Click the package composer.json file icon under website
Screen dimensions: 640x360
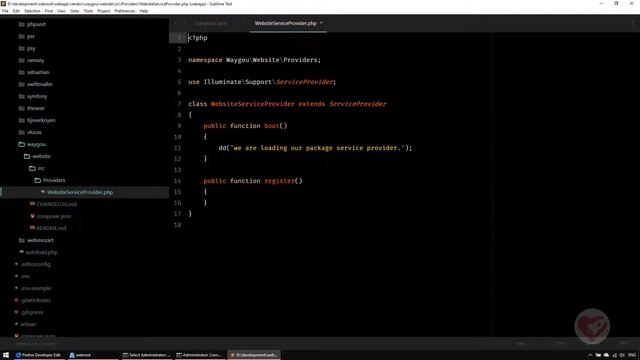tap(32, 216)
